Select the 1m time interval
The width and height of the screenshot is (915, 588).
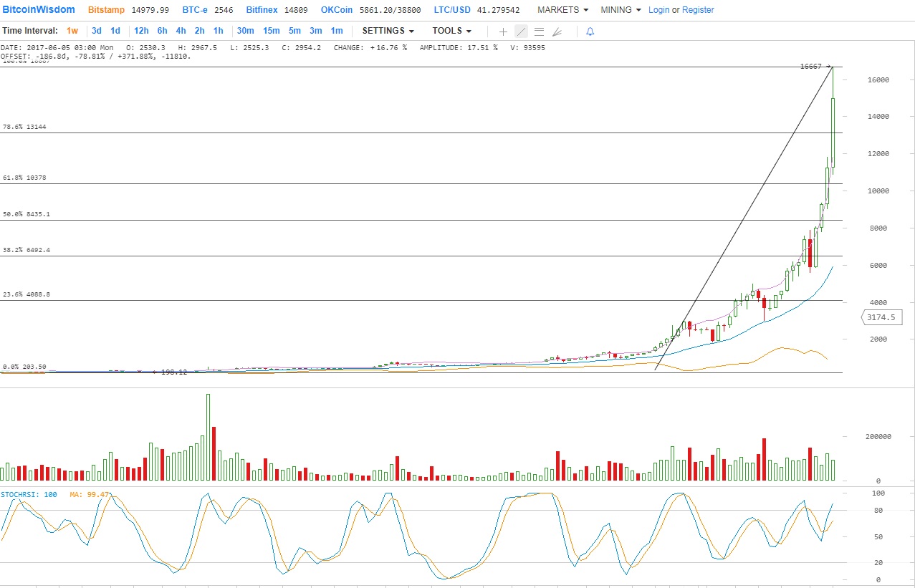[x=337, y=31]
